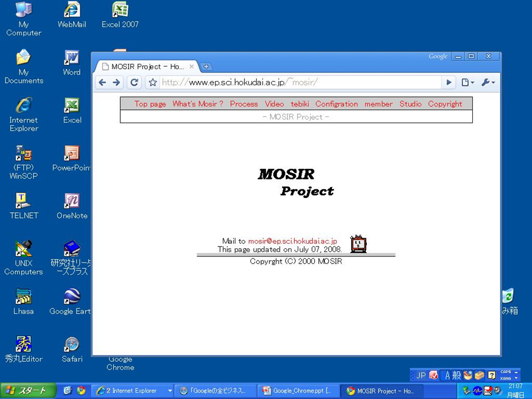Click quick launch Chrome icon
532x399 pixels.
click(x=81, y=391)
